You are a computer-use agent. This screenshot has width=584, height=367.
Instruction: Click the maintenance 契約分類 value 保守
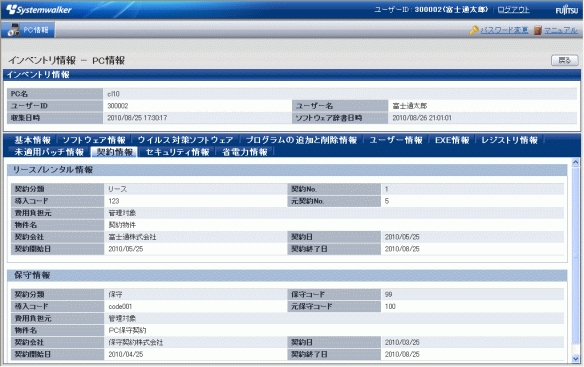click(x=115, y=294)
